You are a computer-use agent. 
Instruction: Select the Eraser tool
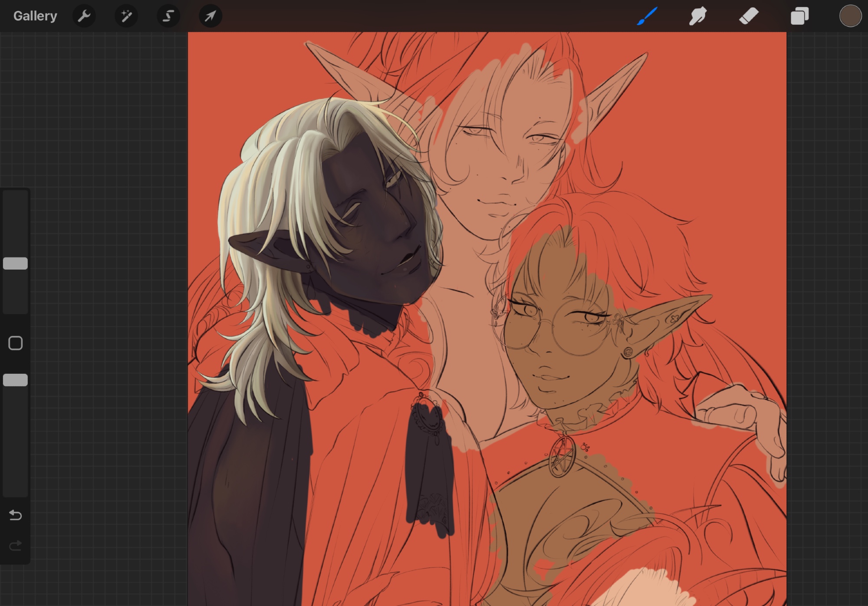(x=749, y=16)
